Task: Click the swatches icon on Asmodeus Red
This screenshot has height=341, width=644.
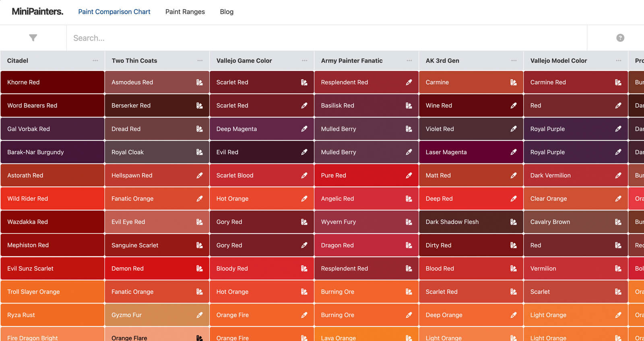Action: pos(199,82)
